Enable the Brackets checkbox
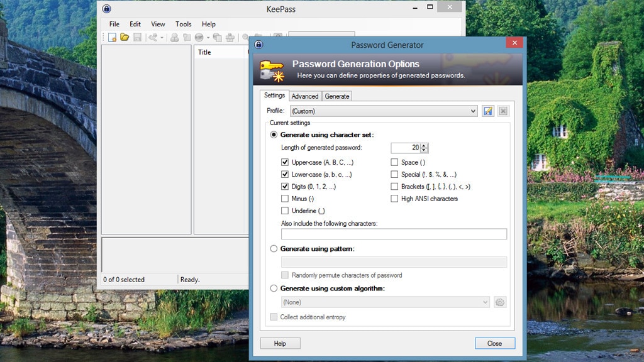 coord(394,186)
